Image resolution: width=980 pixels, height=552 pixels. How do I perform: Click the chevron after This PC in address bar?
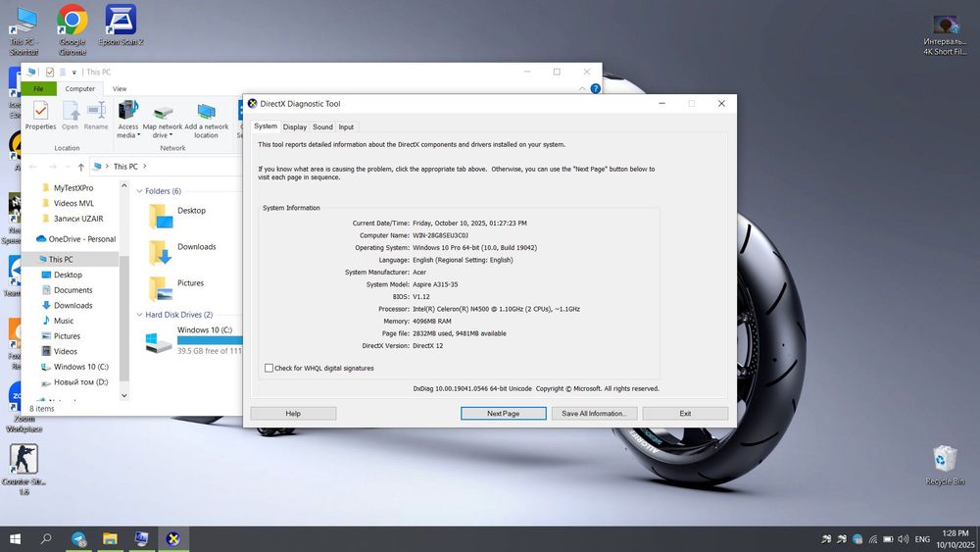click(x=144, y=167)
